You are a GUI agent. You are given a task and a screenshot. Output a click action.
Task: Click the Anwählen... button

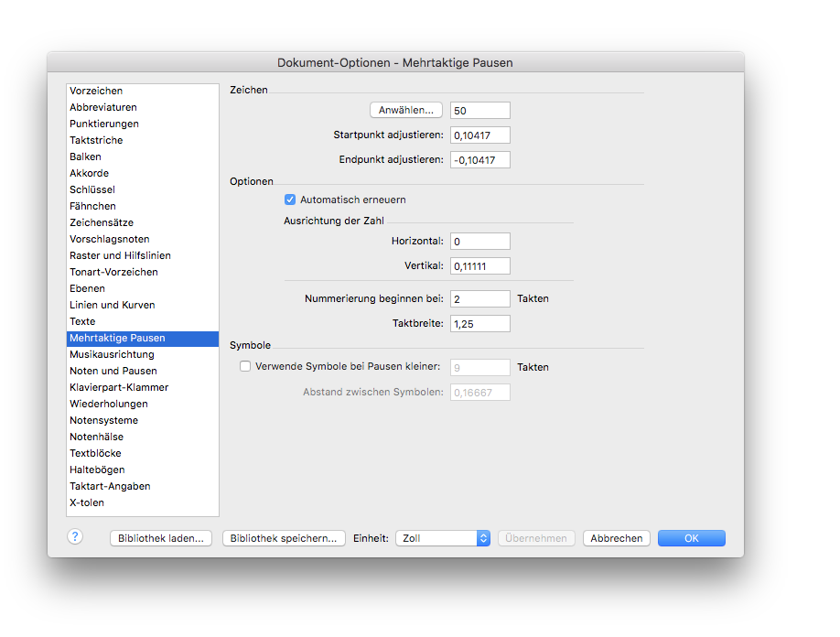click(x=406, y=110)
